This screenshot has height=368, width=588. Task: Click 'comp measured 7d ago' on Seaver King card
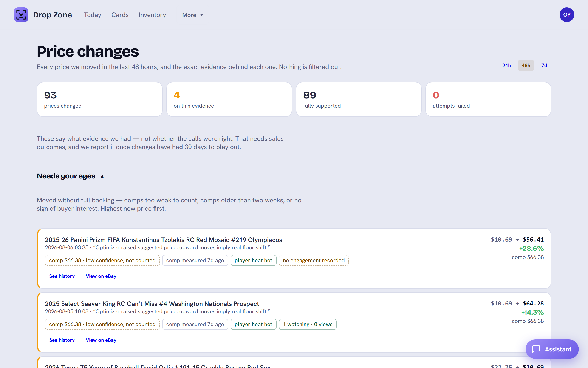pyautogui.click(x=195, y=325)
